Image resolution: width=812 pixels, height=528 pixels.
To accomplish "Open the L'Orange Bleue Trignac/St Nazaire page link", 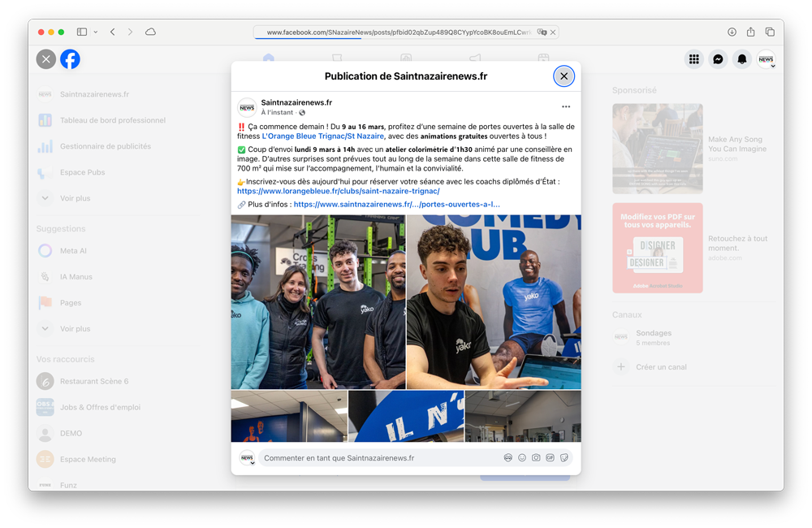I will [x=322, y=136].
